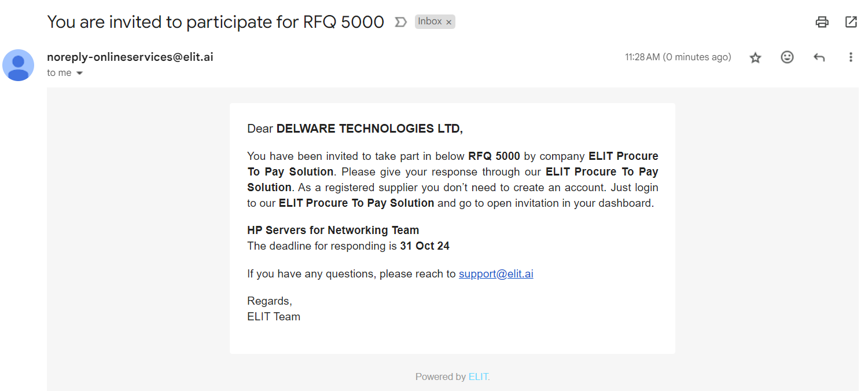This screenshot has height=391, width=868.
Task: Click the bold DELWARE TECHNOLOGIES LTD name
Action: coord(369,129)
